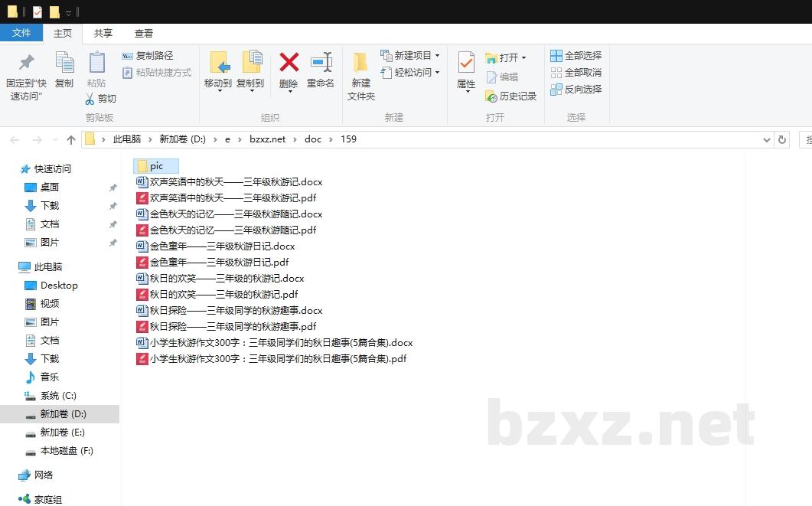Screen dimensions: 812x506
Task: Select 金色童年——三年级秋游日记.pdf file
Action: (x=219, y=263)
